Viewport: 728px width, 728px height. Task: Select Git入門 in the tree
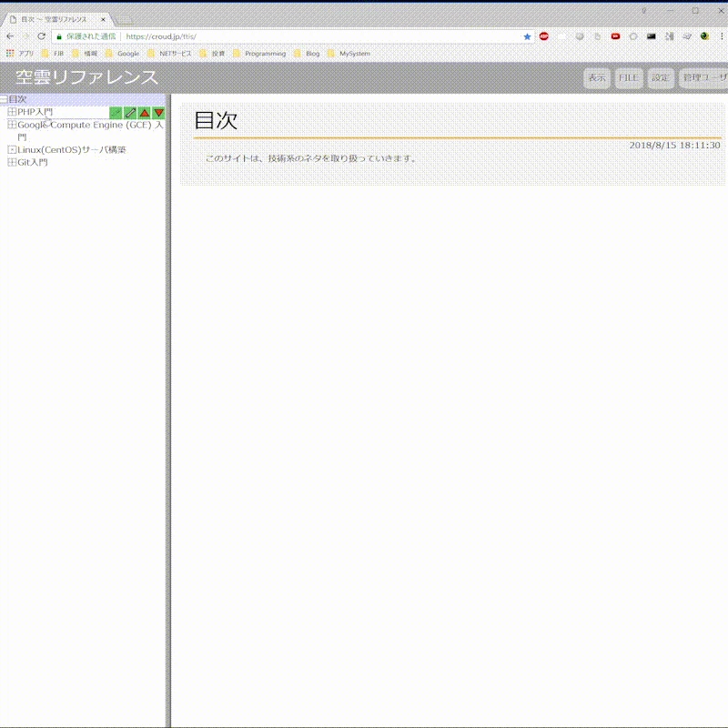33,162
